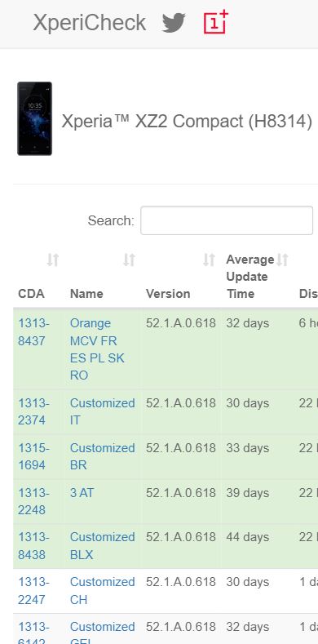Open CDA link 1313-2248
Viewport: 318px width, 644px height.
(x=33, y=501)
